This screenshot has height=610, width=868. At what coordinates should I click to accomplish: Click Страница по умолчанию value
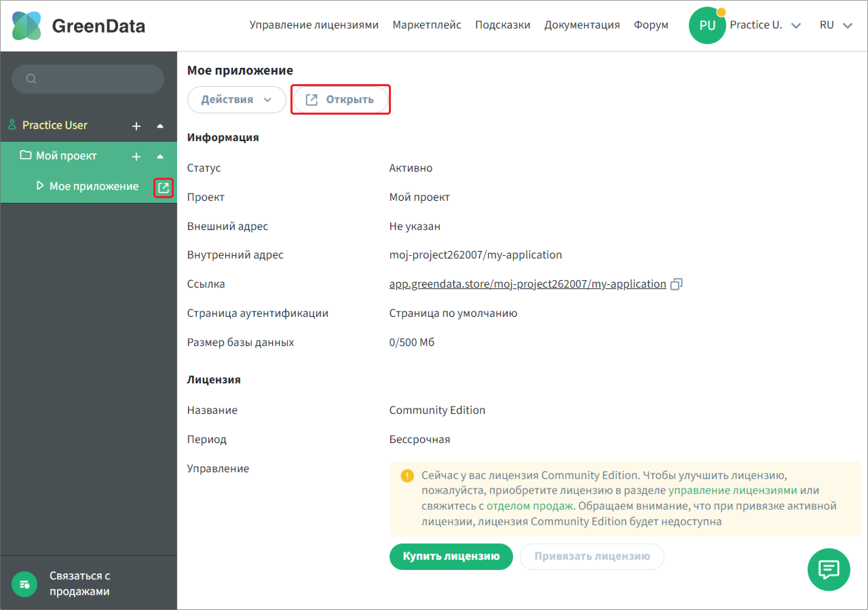(x=453, y=313)
